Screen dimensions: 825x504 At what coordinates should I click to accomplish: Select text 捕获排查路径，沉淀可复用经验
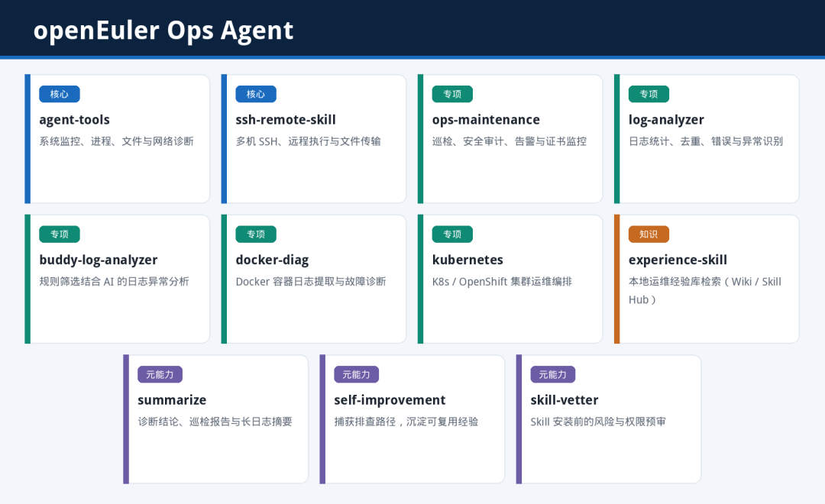[x=406, y=422]
